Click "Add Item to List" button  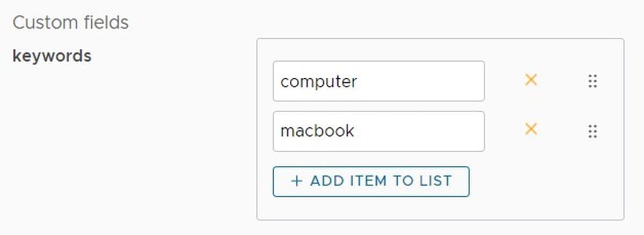[371, 181]
